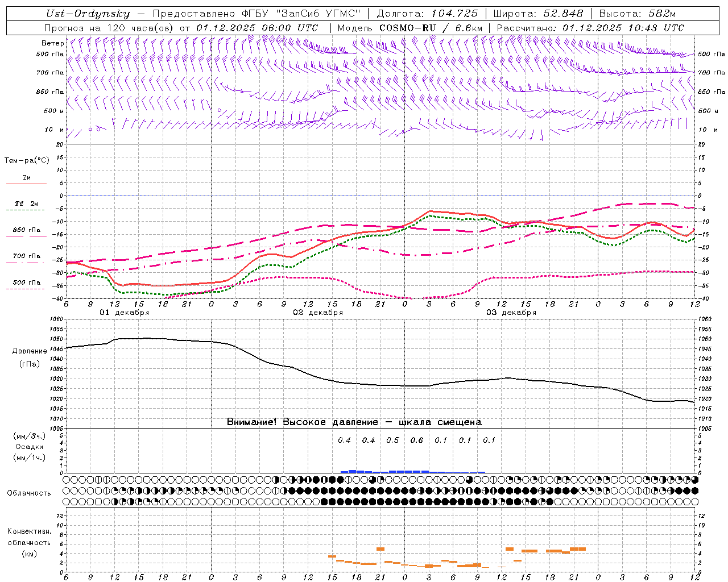
Task: Select the model label "COSMO-RU / 6.6км"
Action: [x=431, y=28]
